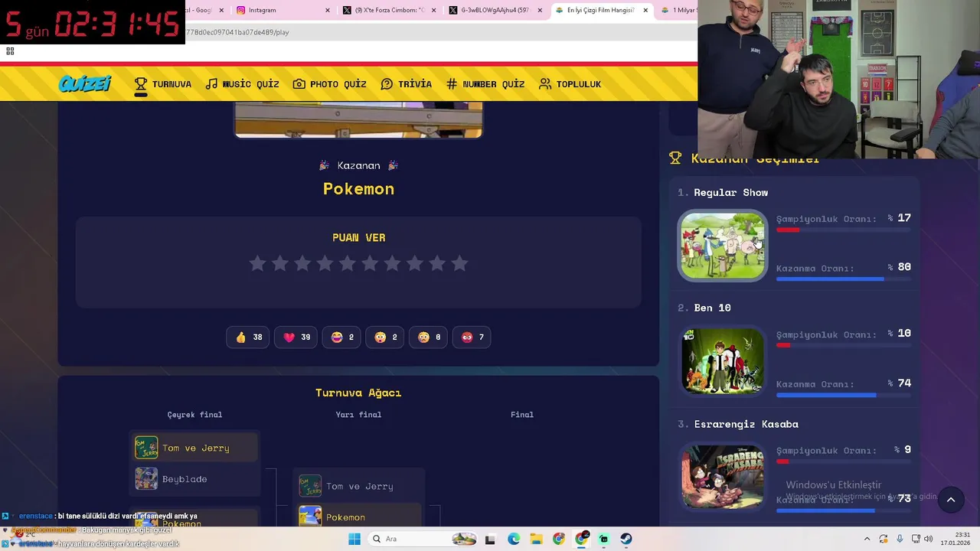Open Regular Show thumbnail image
Image resolution: width=980 pixels, height=551 pixels.
pyautogui.click(x=723, y=246)
